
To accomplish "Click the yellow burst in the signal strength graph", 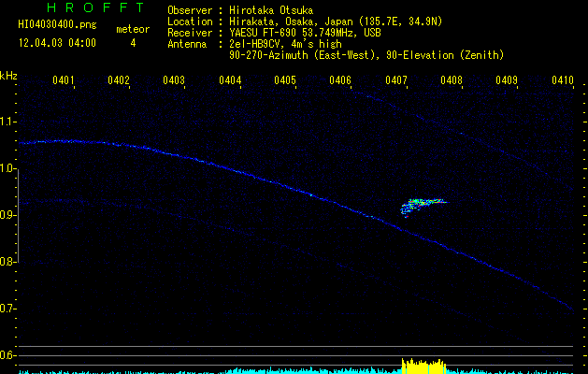I will point(423,367).
